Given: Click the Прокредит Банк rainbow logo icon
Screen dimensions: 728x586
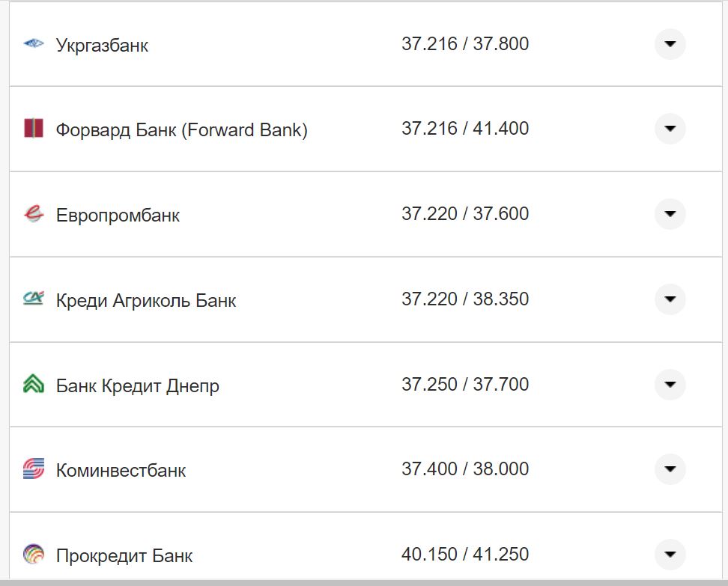Looking at the screenshot, I should (x=33, y=555).
